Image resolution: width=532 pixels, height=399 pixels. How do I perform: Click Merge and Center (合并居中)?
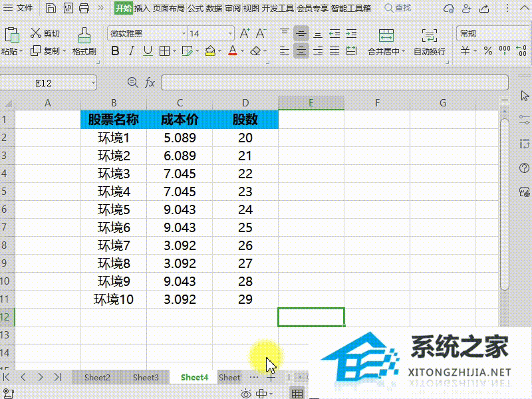click(386, 42)
